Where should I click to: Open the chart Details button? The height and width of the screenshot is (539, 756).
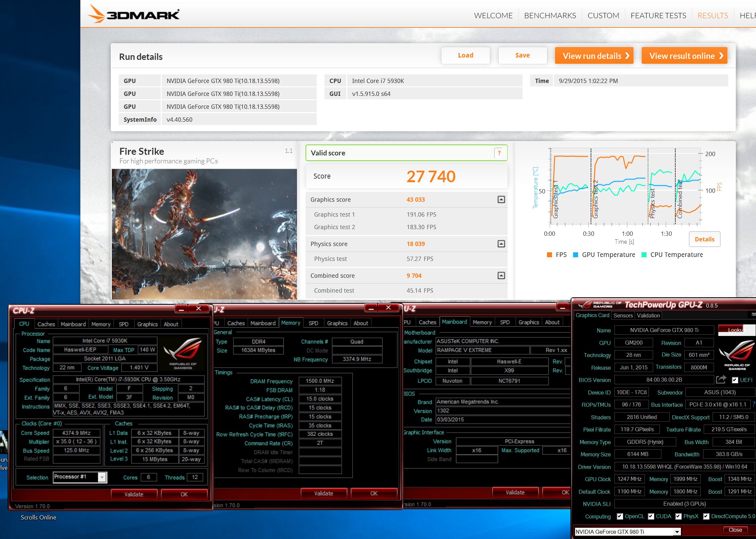[x=704, y=239]
